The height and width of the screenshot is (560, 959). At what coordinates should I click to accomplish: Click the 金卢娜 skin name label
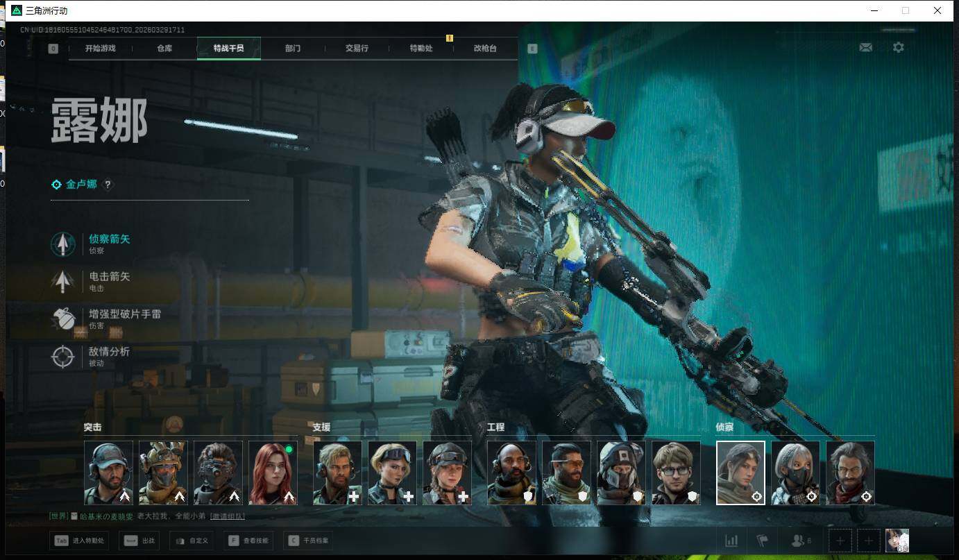(82, 185)
